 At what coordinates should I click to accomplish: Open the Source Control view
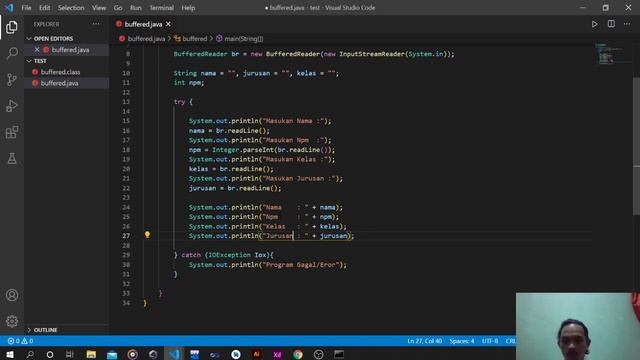(12, 79)
